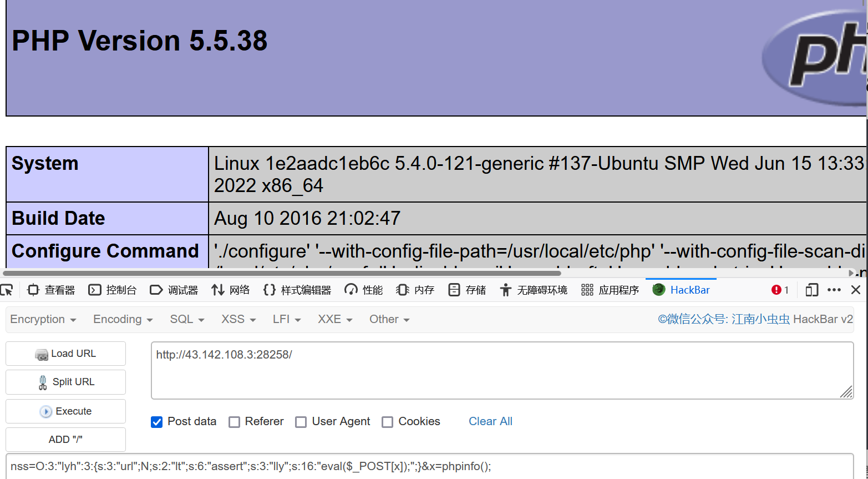868x479 pixels.
Task: Click inside the URL input field
Action: (x=499, y=369)
